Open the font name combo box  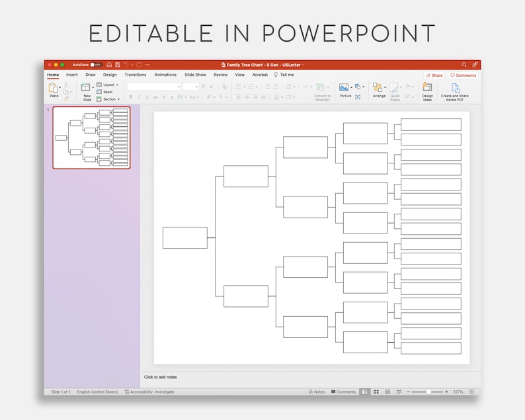coord(154,87)
